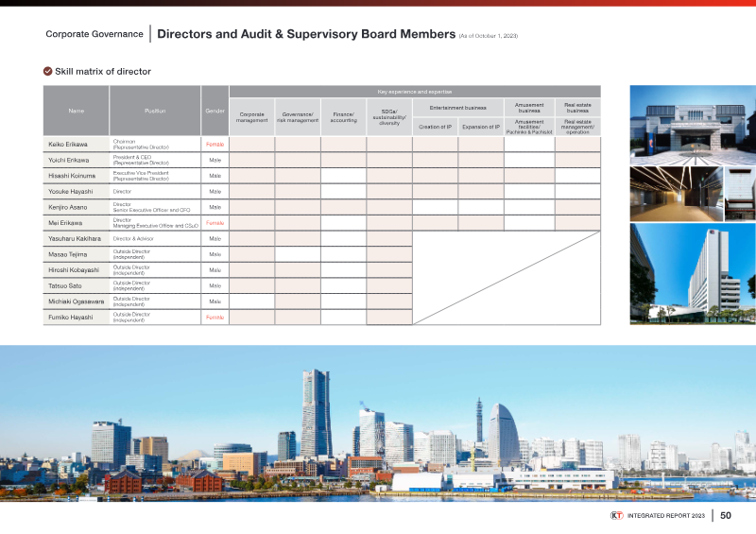Click Male gender in Michiaki Ogasawara row
756x534 pixels.
point(215,301)
